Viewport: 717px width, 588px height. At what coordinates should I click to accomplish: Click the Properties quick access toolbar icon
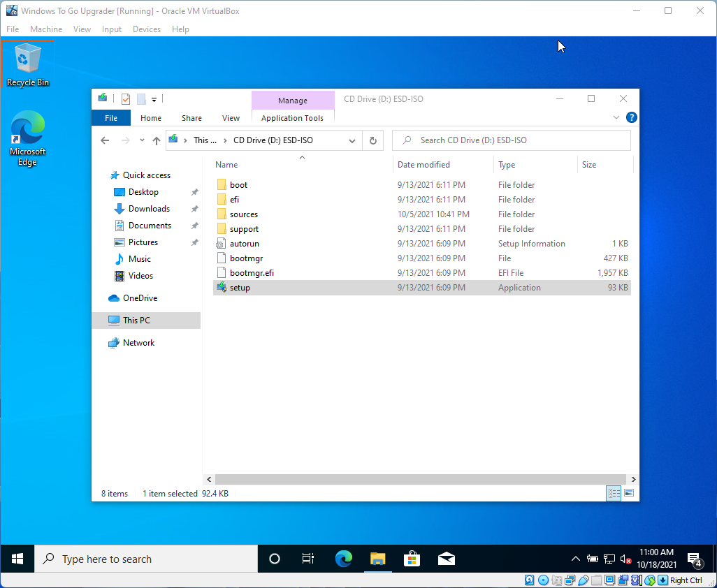click(126, 98)
